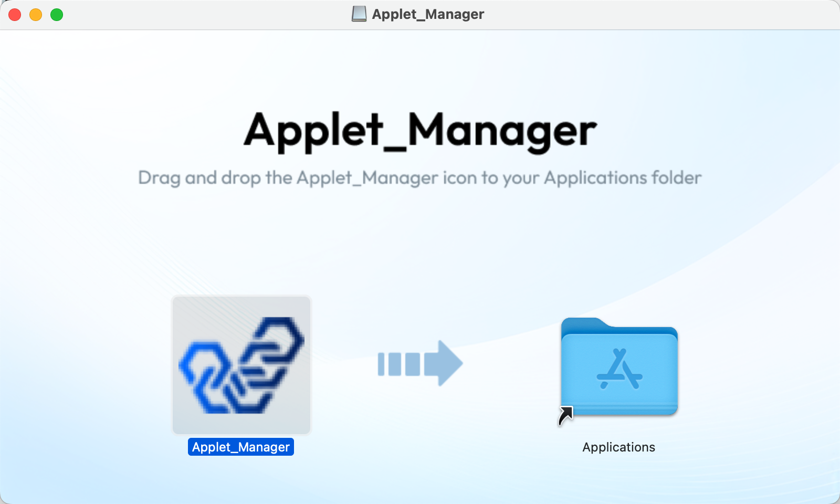Click the disk volume icon in title bar
Viewport: 840px width, 504px height.
click(359, 14)
